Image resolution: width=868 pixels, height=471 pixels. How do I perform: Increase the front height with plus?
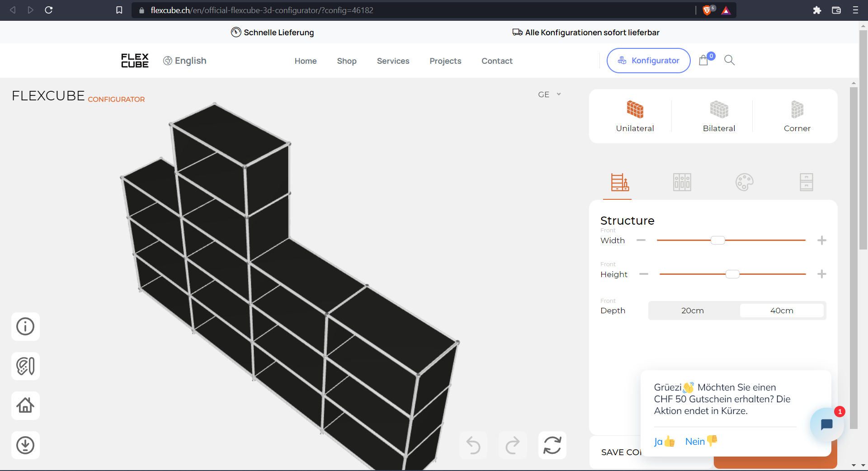822,274
